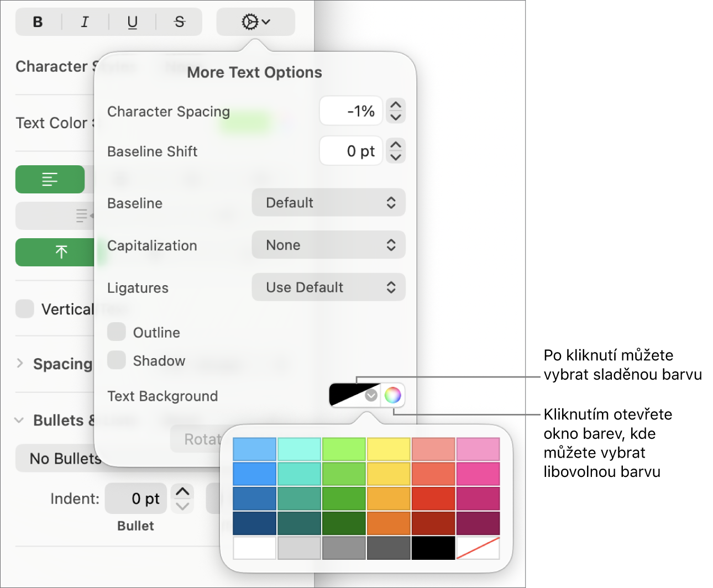Apply strikethrough formatting
713x588 pixels.
(180, 22)
